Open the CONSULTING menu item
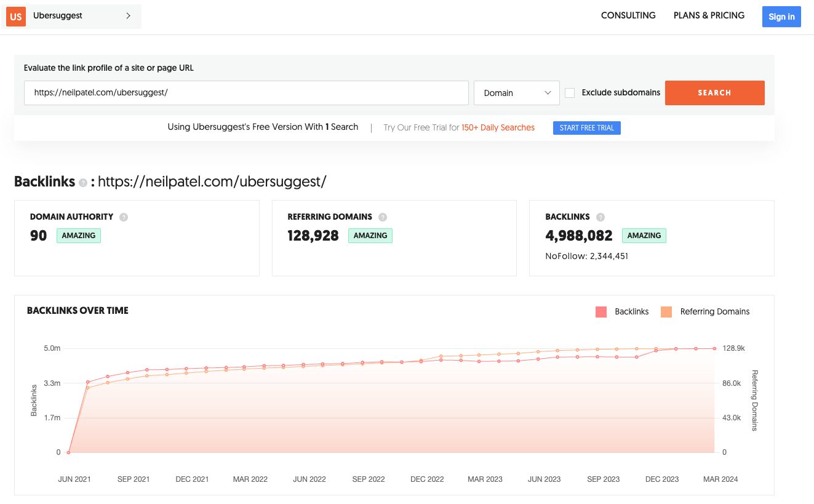This screenshot has height=504, width=814. tap(628, 15)
